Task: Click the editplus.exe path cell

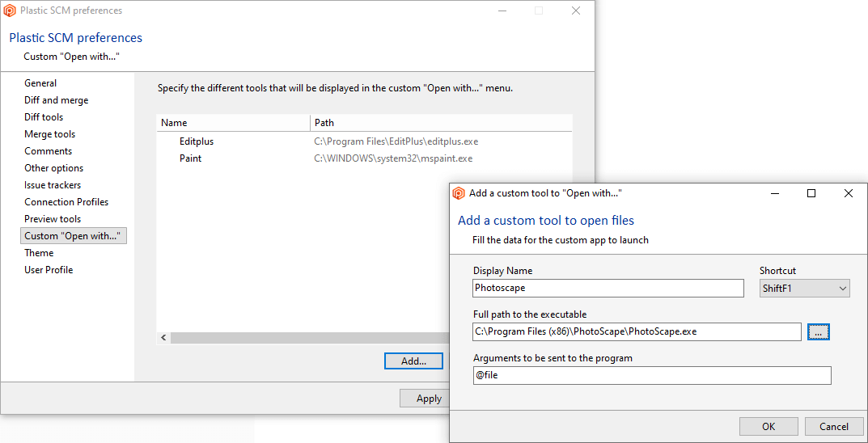Action: tap(396, 141)
